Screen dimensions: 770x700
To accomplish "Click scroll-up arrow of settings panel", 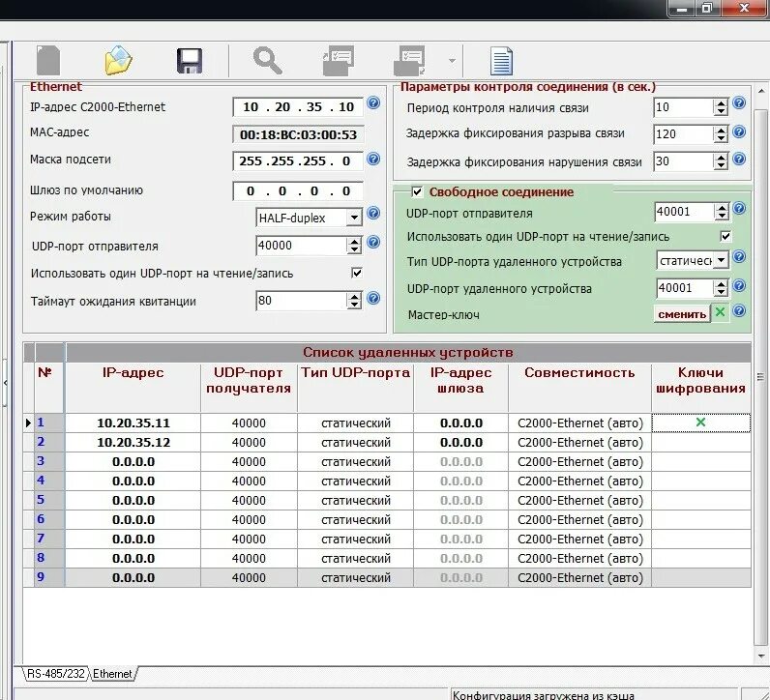I will (x=761, y=91).
